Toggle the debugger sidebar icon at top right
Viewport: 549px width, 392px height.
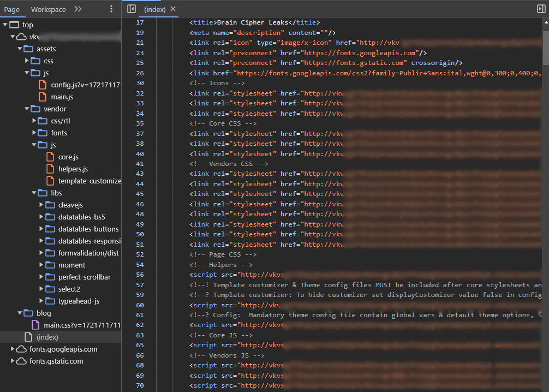coord(541,9)
